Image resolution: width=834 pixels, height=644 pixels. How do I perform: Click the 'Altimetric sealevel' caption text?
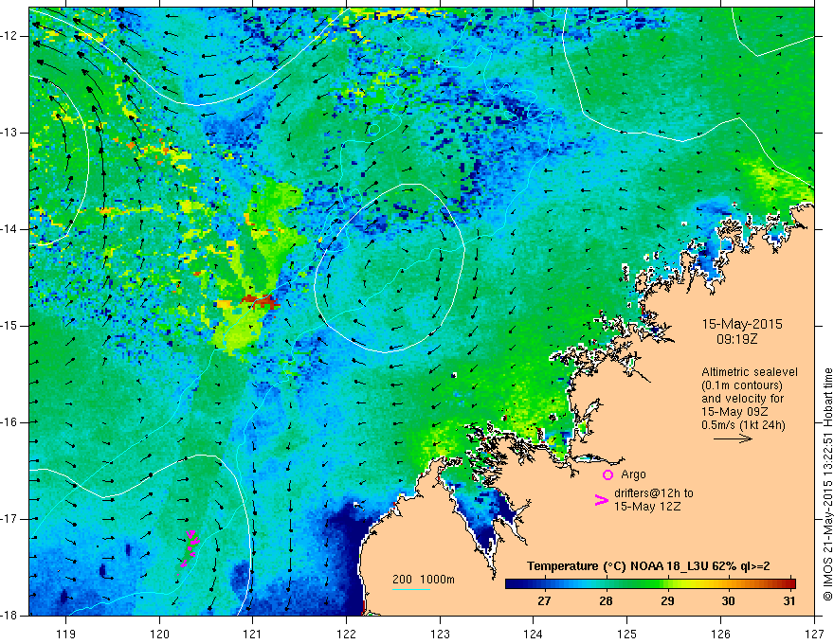click(750, 372)
